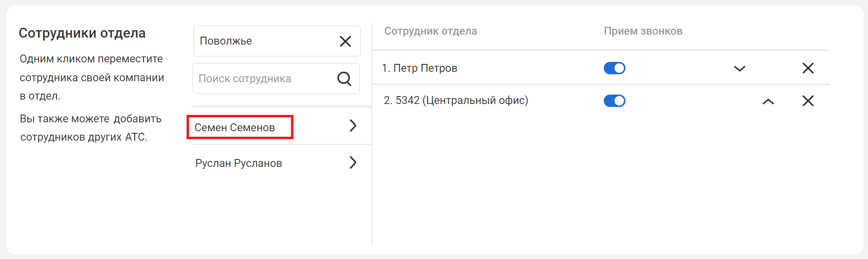Toggle call reception for 5342 (Центральный офис)
This screenshot has height=259, width=868.
(615, 101)
